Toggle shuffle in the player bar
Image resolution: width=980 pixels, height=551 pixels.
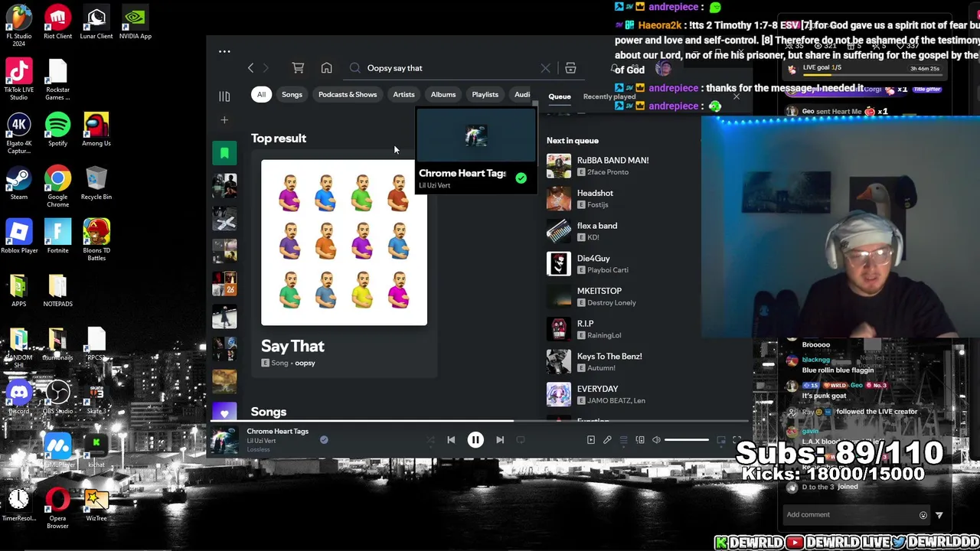click(x=430, y=440)
